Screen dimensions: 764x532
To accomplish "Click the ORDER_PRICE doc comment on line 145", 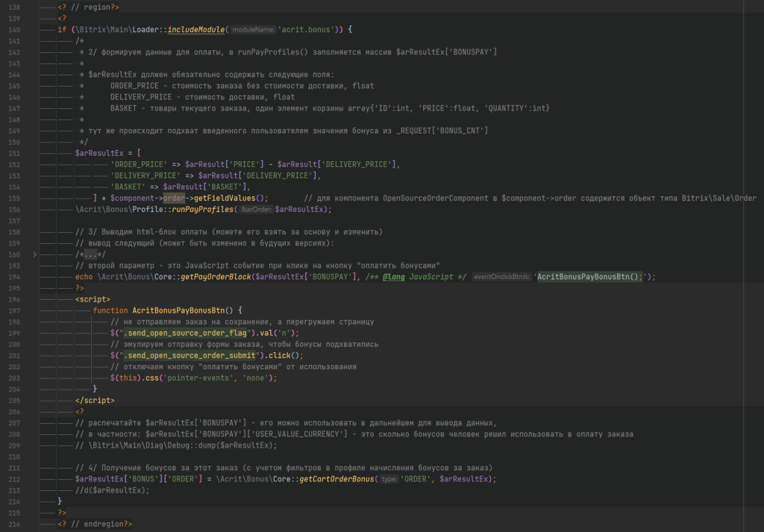I will tap(242, 86).
